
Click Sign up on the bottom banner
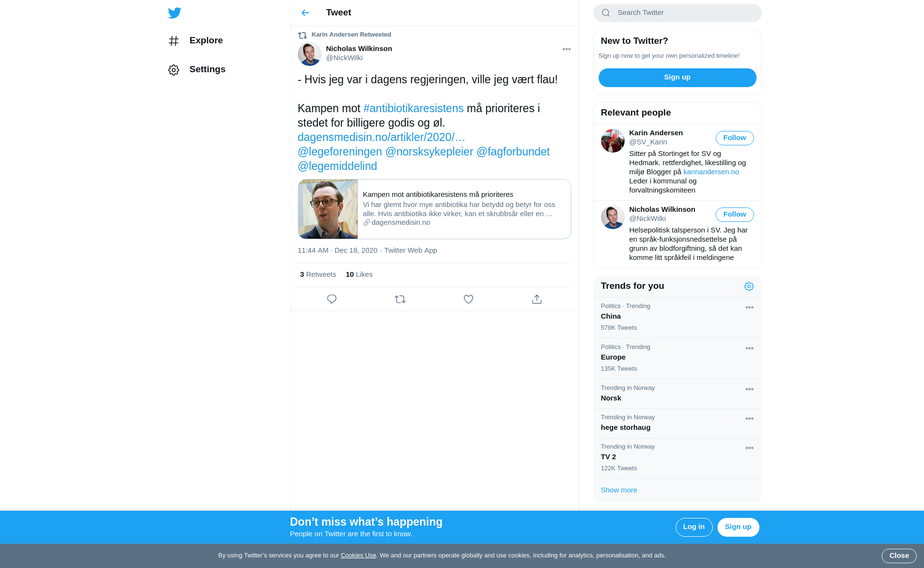(x=738, y=527)
